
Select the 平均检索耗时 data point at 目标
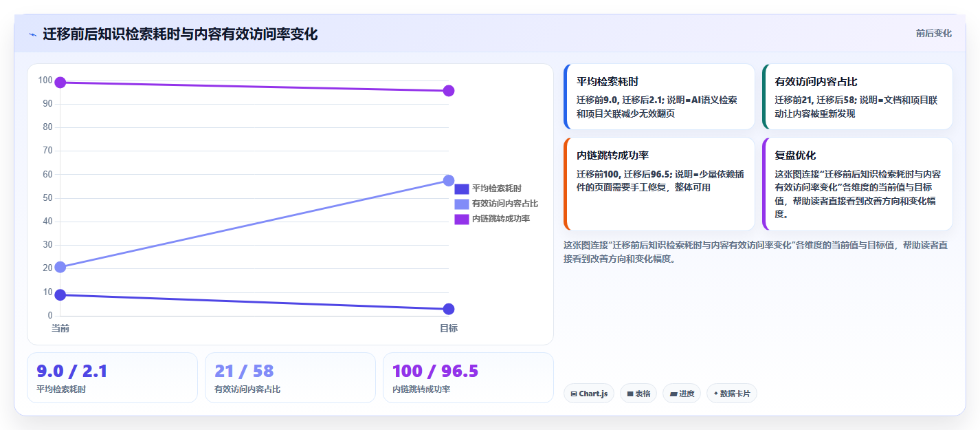pyautogui.click(x=449, y=309)
